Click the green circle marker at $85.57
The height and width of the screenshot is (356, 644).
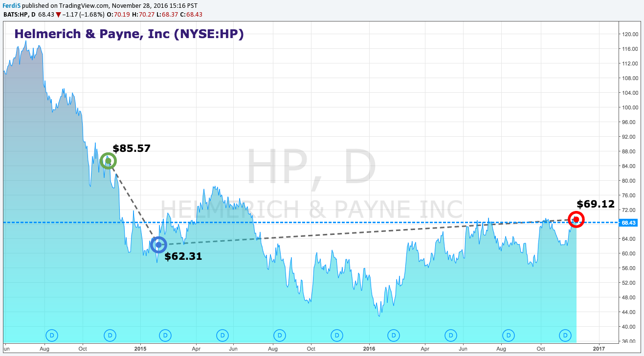[108, 161]
